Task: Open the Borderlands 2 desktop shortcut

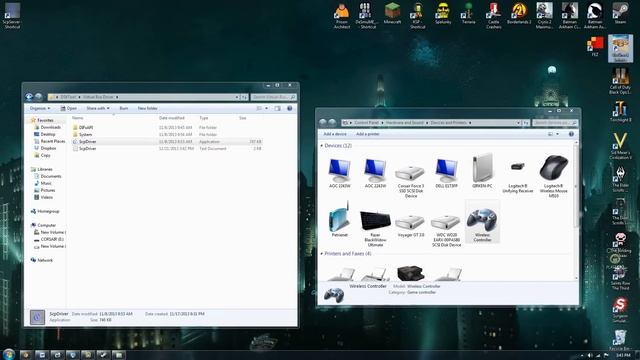Action: click(x=519, y=13)
